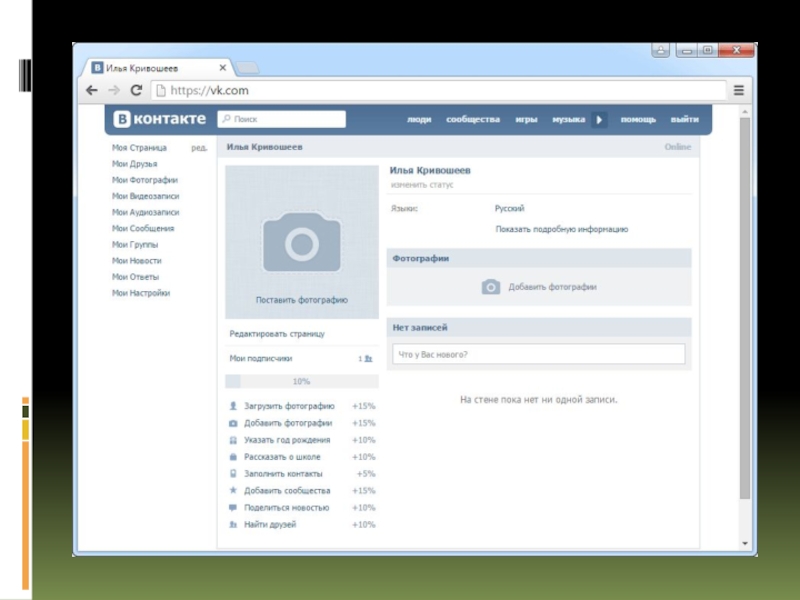Open Мои Видеозаписи
Viewport: 800px width, 600px height.
pos(145,196)
